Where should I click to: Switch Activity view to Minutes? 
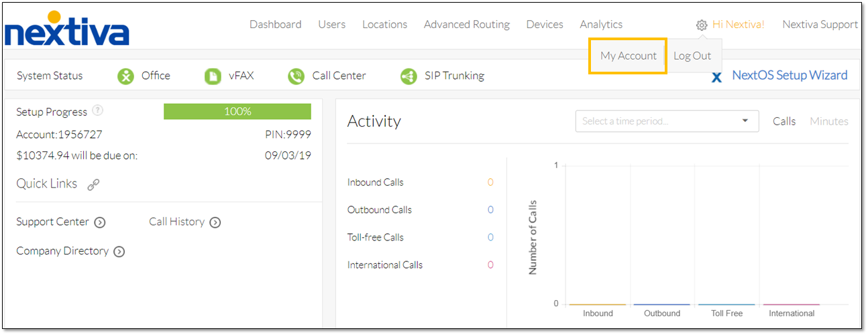click(x=829, y=121)
